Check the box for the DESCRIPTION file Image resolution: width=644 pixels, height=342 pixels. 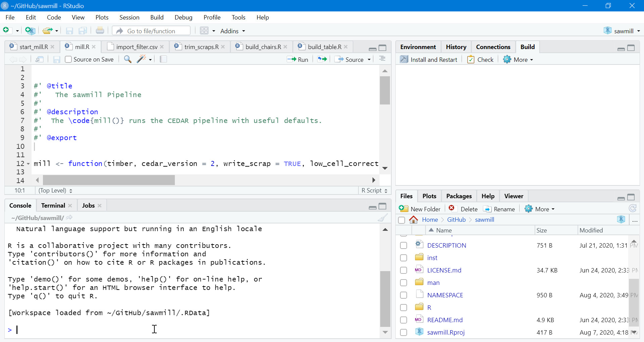[x=404, y=246]
